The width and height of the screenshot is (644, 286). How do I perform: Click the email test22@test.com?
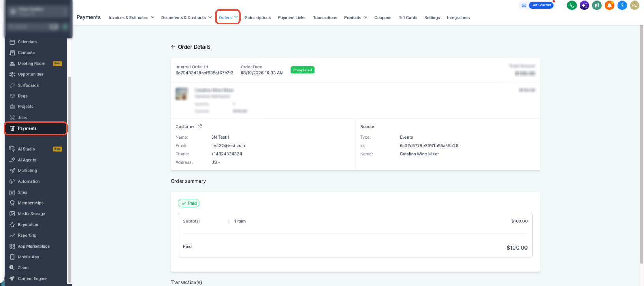228,145
